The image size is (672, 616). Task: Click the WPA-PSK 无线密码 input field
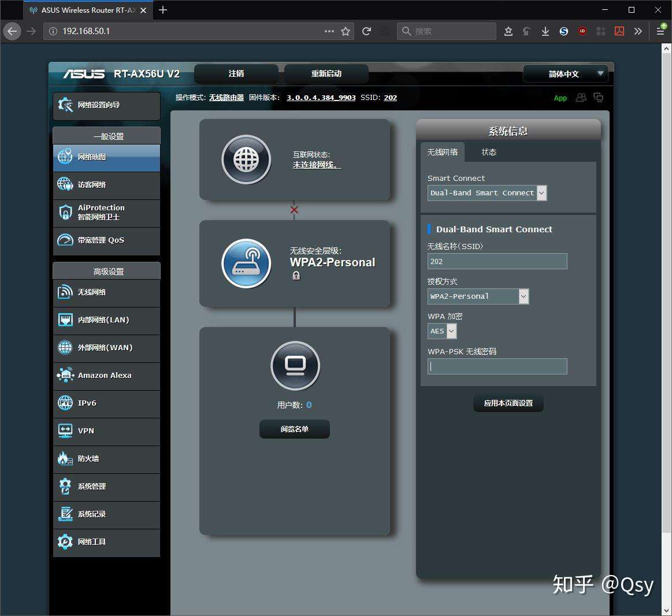pyautogui.click(x=497, y=366)
